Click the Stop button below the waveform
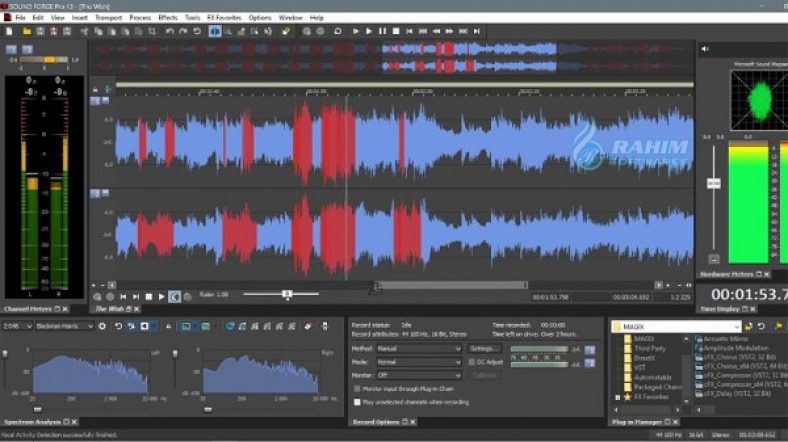Screen dimensions: 788x442 pyautogui.click(x=148, y=296)
